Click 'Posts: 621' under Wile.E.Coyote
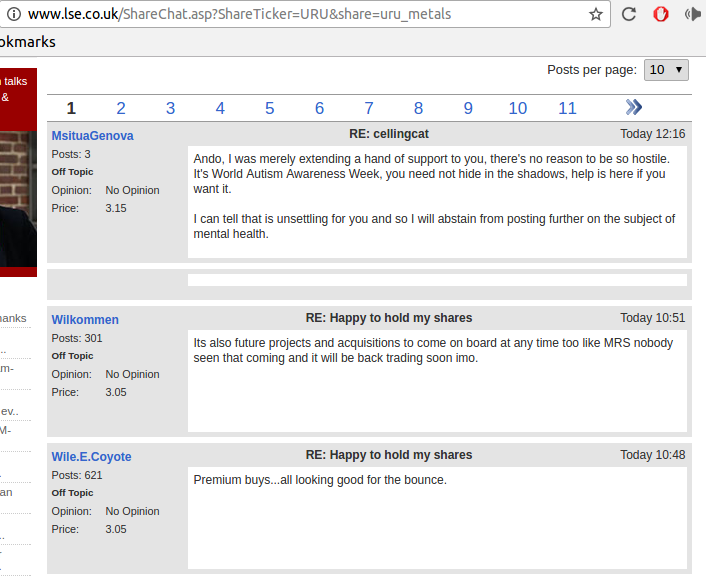Viewport: 706px width, 577px height. tap(77, 475)
